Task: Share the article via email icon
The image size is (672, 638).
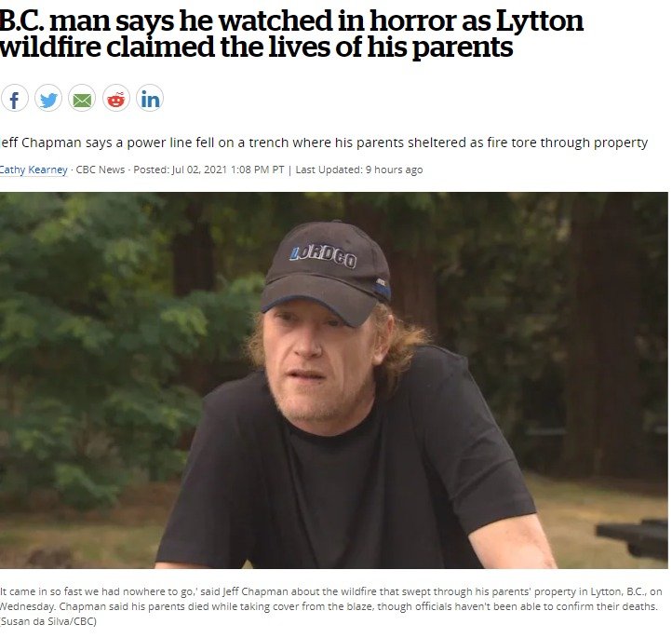Action: (82, 98)
